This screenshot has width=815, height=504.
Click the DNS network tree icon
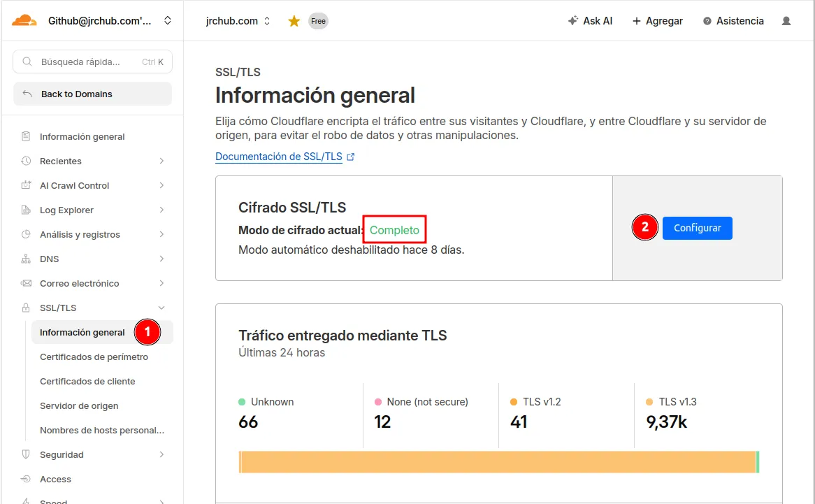click(x=25, y=259)
